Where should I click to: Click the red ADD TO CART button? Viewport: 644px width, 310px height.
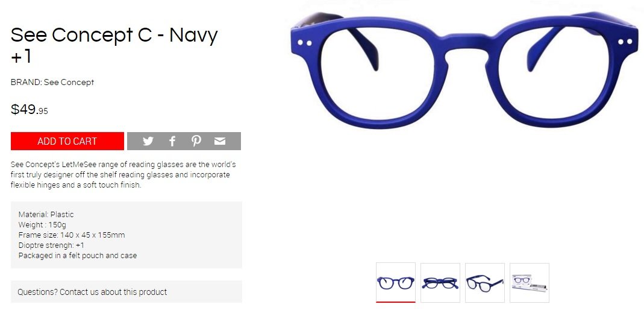point(67,141)
